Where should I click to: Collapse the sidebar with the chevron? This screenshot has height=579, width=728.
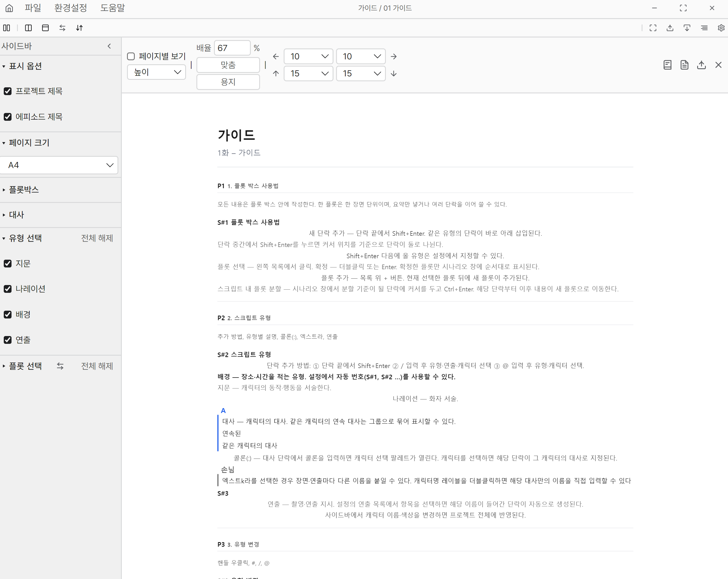point(109,46)
